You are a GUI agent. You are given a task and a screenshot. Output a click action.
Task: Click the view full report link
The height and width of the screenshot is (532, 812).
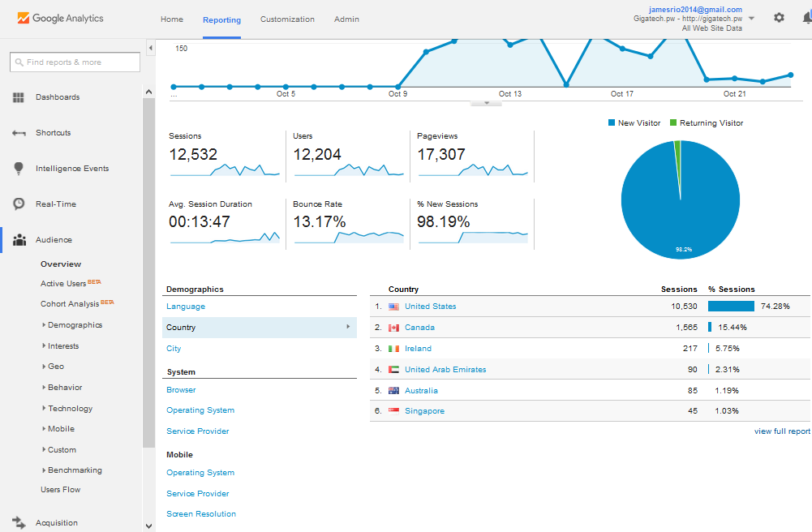(782, 431)
